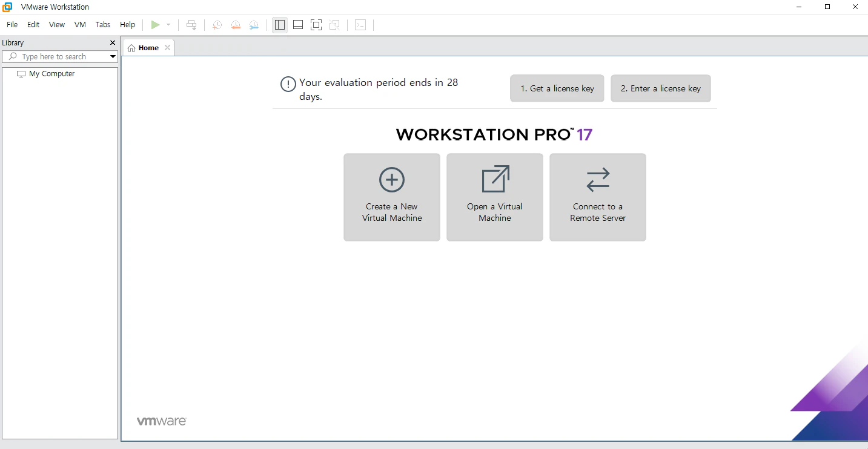Click the Take Snapshot toolbar icon
The width and height of the screenshot is (868, 449).
tap(217, 25)
